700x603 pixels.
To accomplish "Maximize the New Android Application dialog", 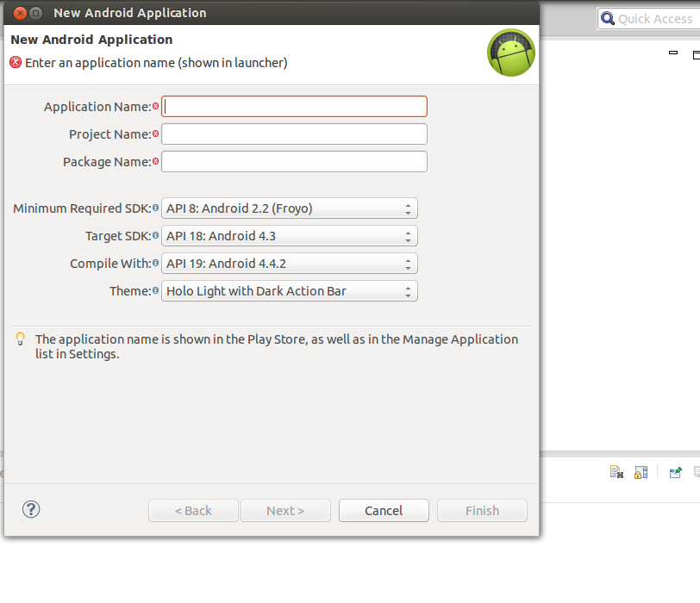I will coord(35,13).
